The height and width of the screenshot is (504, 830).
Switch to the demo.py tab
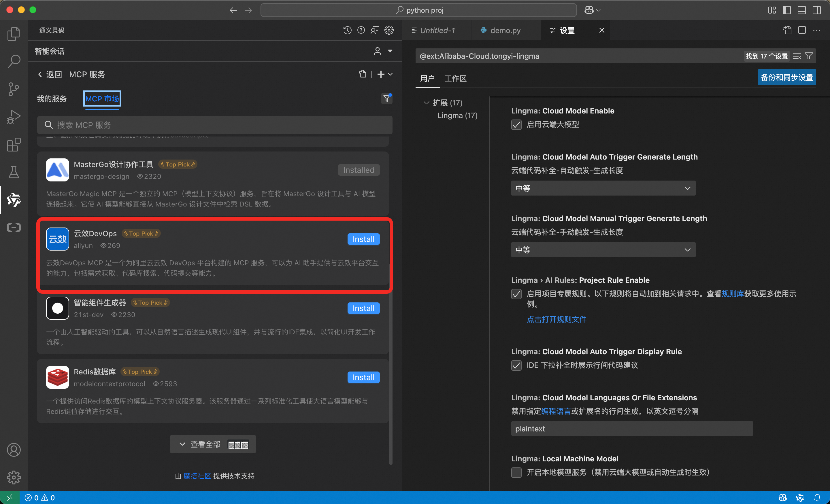(x=505, y=30)
